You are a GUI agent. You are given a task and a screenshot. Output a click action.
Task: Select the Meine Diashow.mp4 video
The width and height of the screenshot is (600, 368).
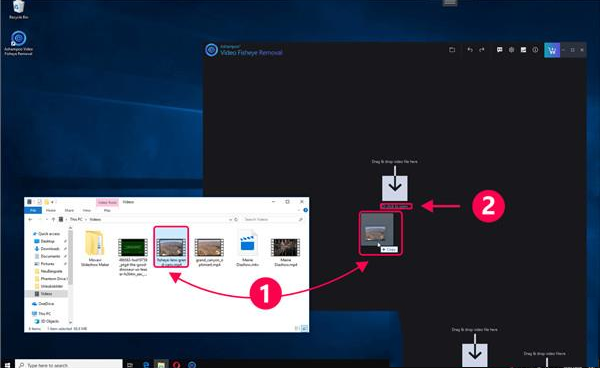tap(285, 251)
